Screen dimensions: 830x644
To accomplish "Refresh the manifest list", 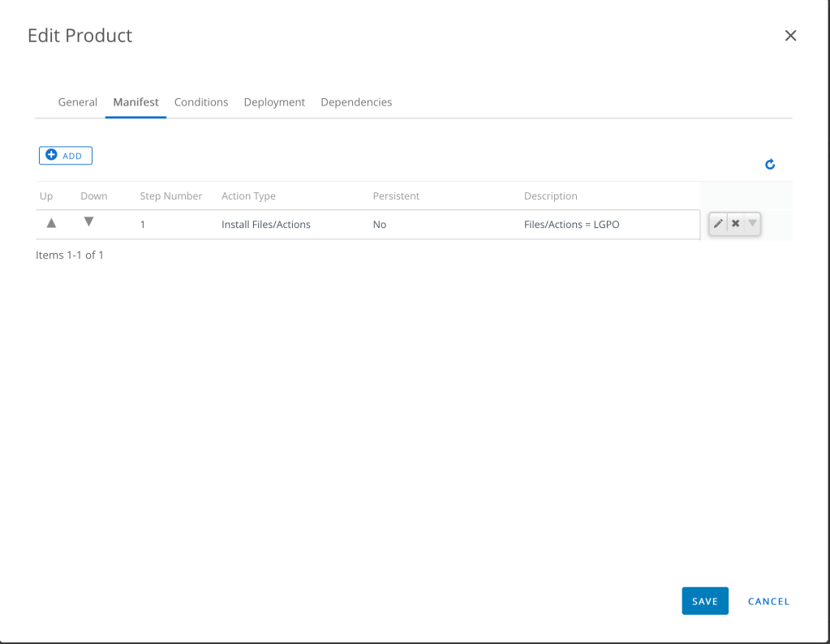I will click(770, 165).
